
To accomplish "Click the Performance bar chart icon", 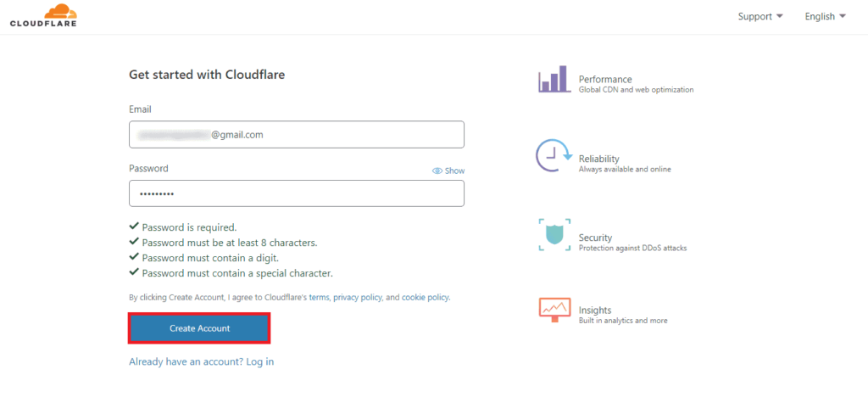I will (554, 79).
